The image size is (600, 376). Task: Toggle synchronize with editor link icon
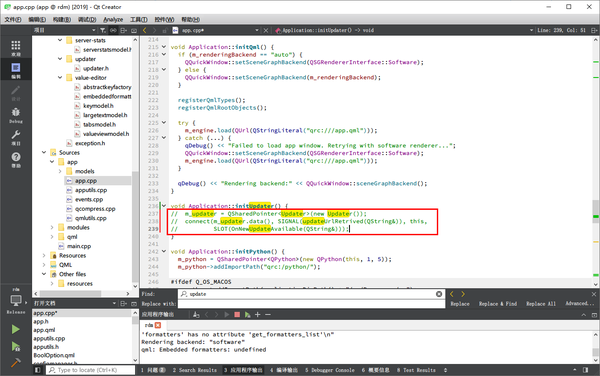click(113, 30)
